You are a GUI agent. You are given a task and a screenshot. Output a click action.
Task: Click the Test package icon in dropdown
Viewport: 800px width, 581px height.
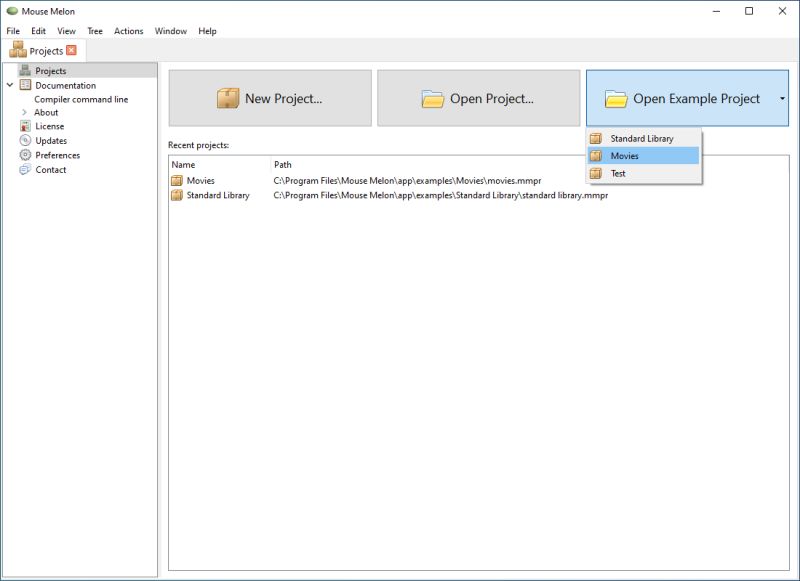coord(596,173)
